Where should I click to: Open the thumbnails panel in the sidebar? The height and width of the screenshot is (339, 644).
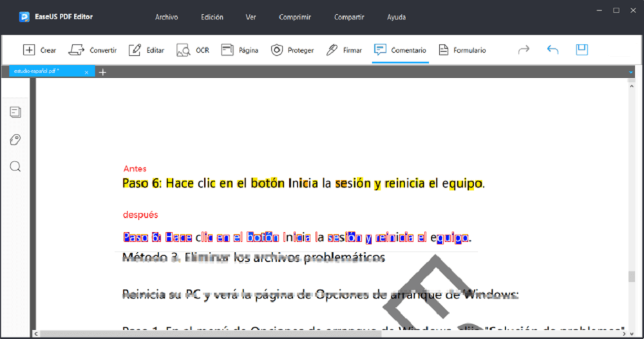(x=15, y=112)
